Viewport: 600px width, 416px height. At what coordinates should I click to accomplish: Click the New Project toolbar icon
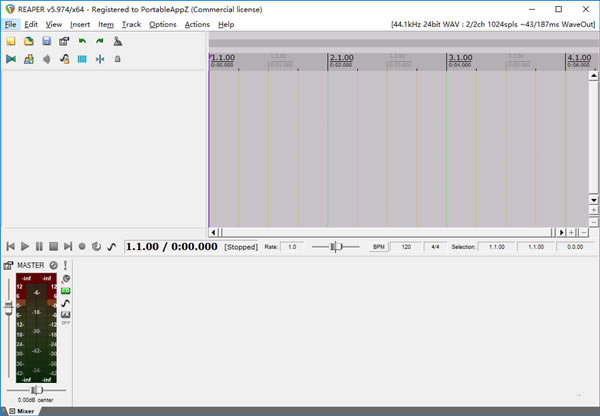click(11, 41)
